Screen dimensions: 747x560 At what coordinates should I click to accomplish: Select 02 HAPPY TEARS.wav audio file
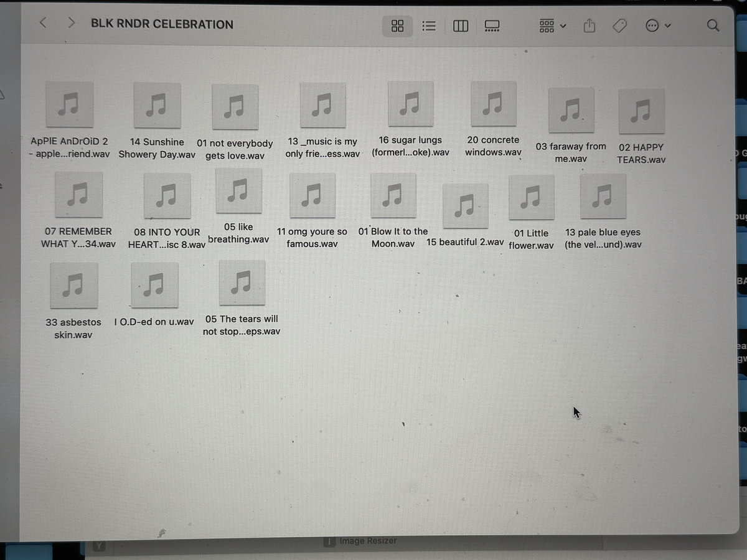[x=641, y=111]
